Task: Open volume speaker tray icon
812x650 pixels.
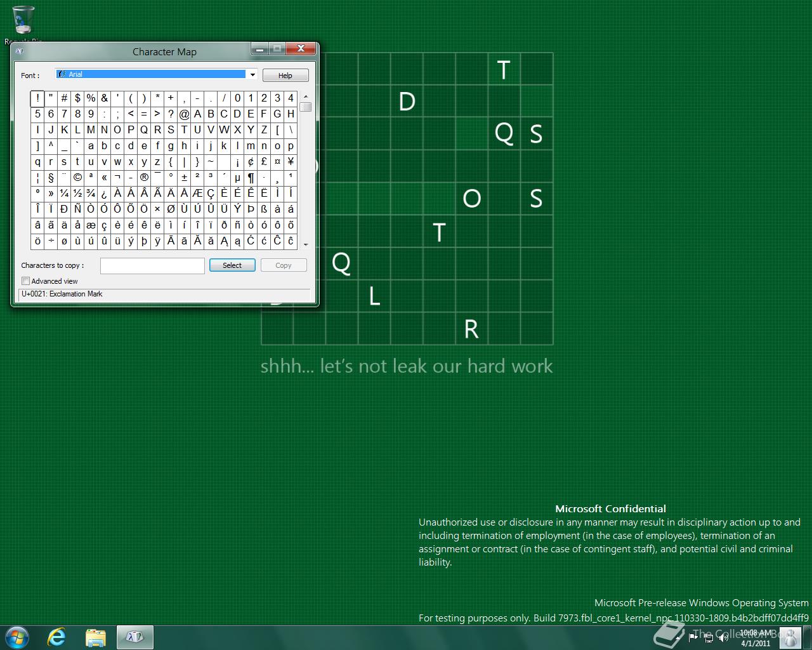Action: point(724,637)
